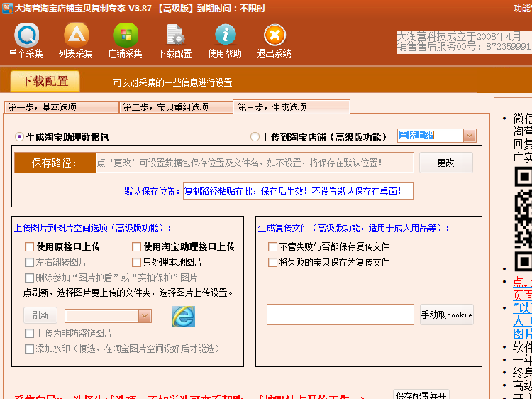
Task: Click 可以对采集的一些信息进行设置 text
Action: point(172,82)
